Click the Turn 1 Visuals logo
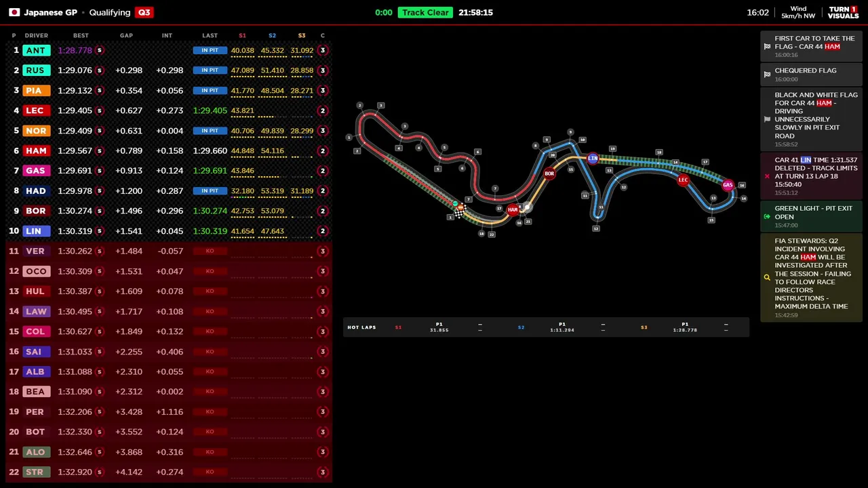Screen dimensions: 868x488 pos(843,12)
